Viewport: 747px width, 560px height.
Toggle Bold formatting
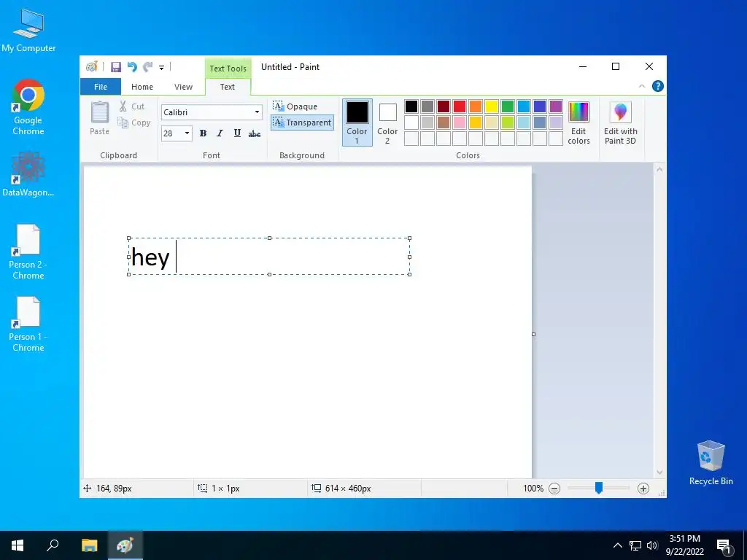coord(203,133)
